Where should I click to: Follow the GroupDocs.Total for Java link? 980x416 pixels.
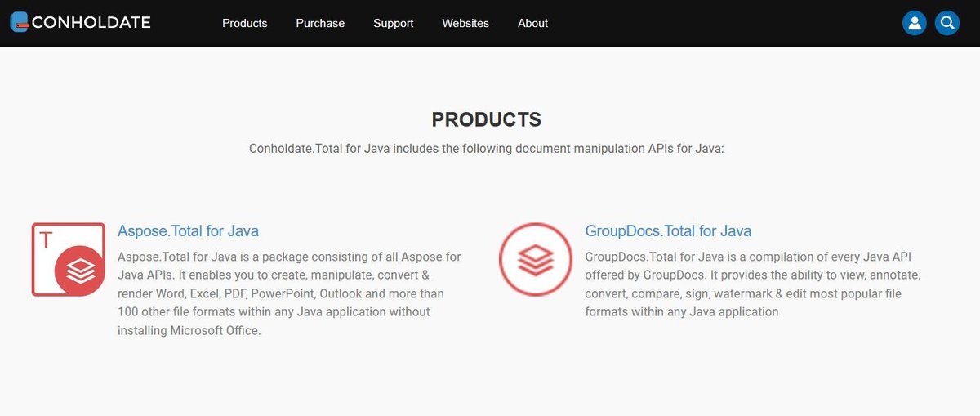click(668, 230)
